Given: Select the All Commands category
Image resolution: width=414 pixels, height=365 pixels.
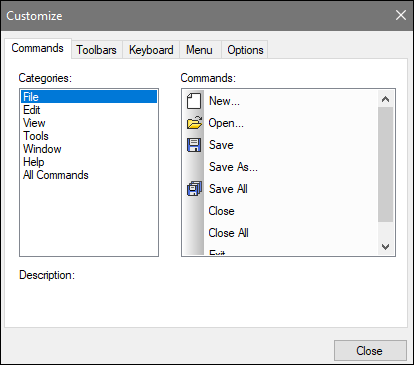Looking at the screenshot, I should [x=89, y=175].
